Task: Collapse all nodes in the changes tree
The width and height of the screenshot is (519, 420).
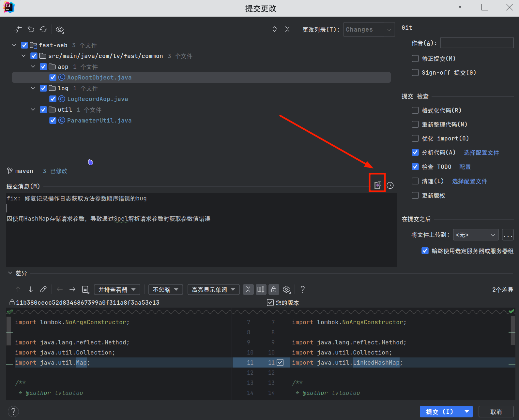Action: click(287, 29)
